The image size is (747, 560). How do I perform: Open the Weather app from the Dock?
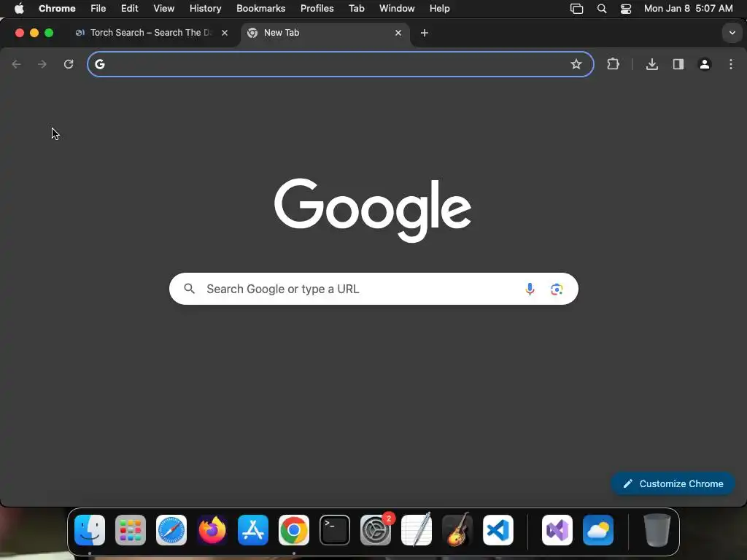pos(598,530)
